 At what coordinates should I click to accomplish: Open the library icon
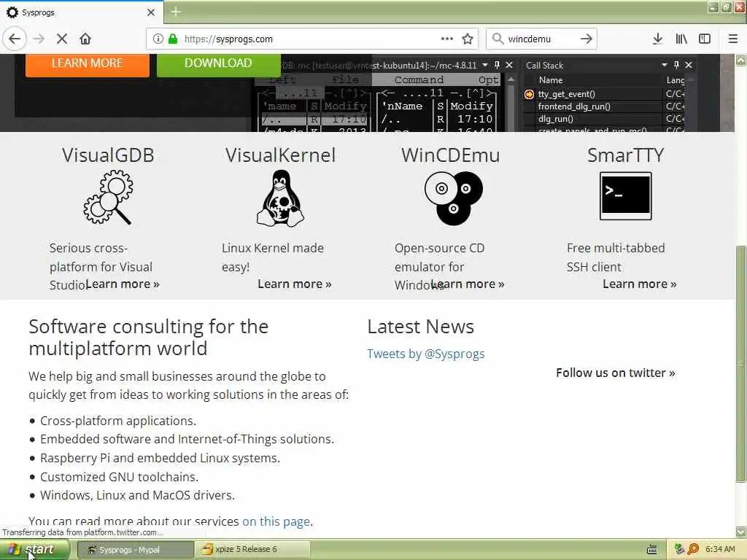681,39
